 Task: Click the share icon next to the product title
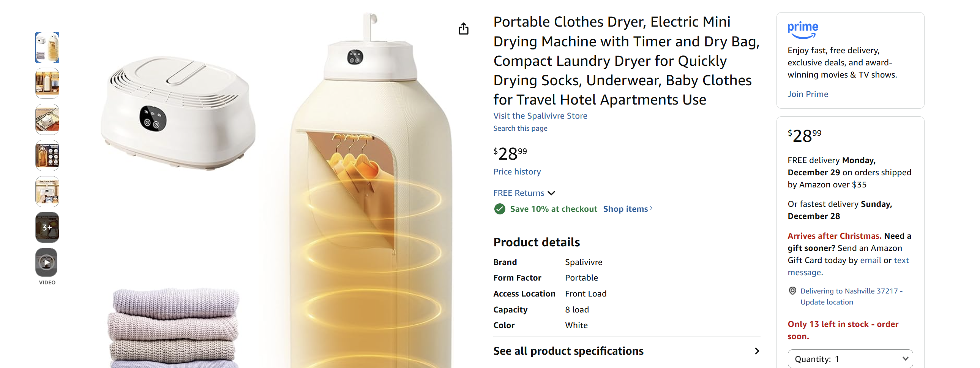(x=463, y=29)
